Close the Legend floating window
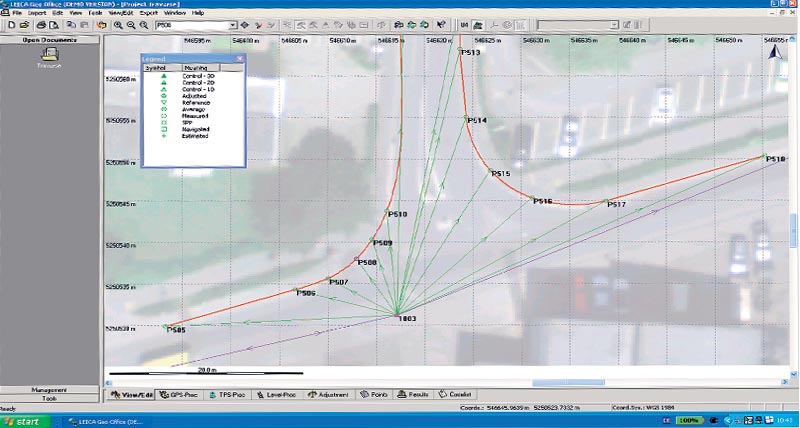 [240, 60]
